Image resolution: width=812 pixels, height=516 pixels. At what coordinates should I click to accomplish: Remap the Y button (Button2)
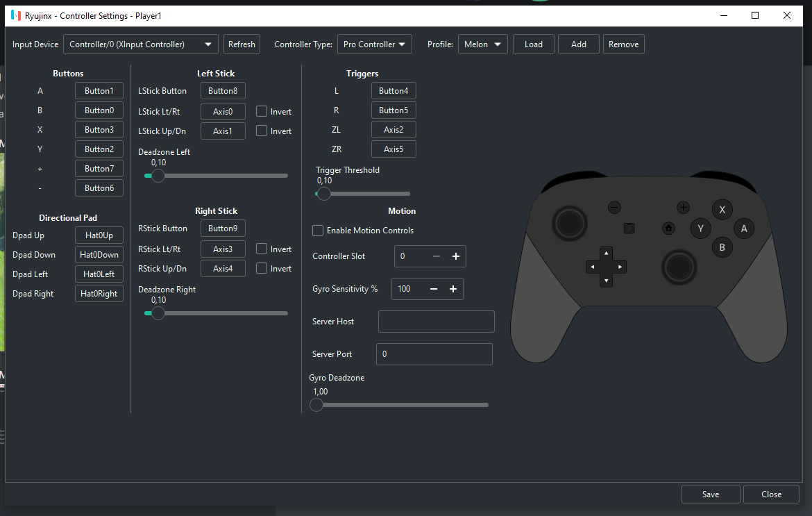pos(99,149)
